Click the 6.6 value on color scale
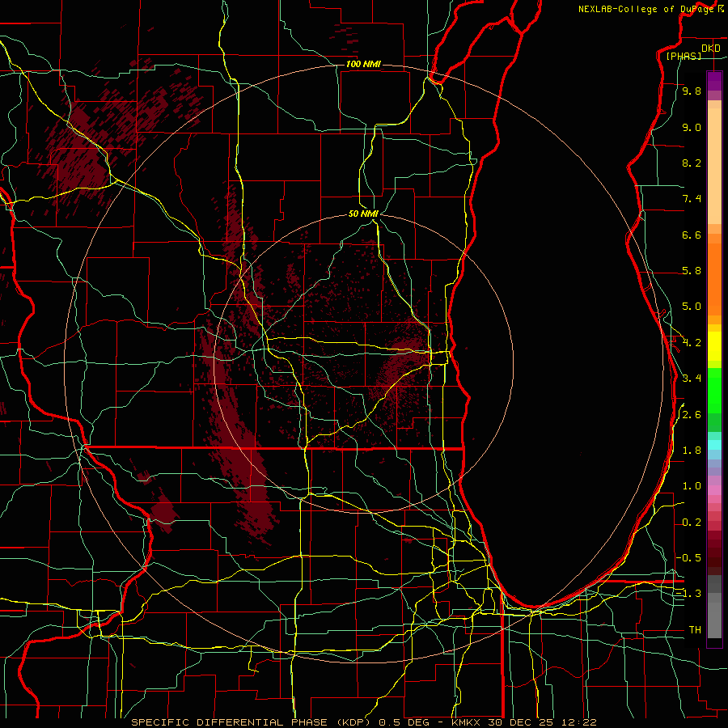 point(692,235)
